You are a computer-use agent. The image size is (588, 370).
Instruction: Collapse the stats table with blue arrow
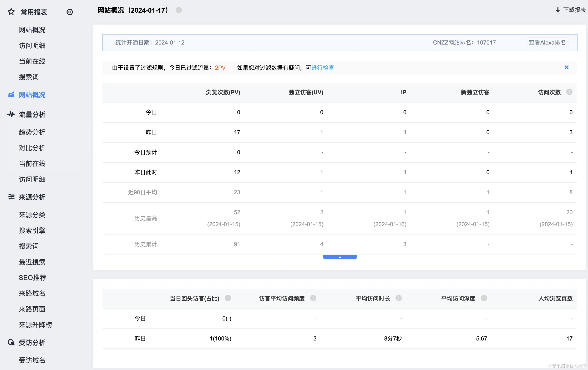(x=340, y=257)
